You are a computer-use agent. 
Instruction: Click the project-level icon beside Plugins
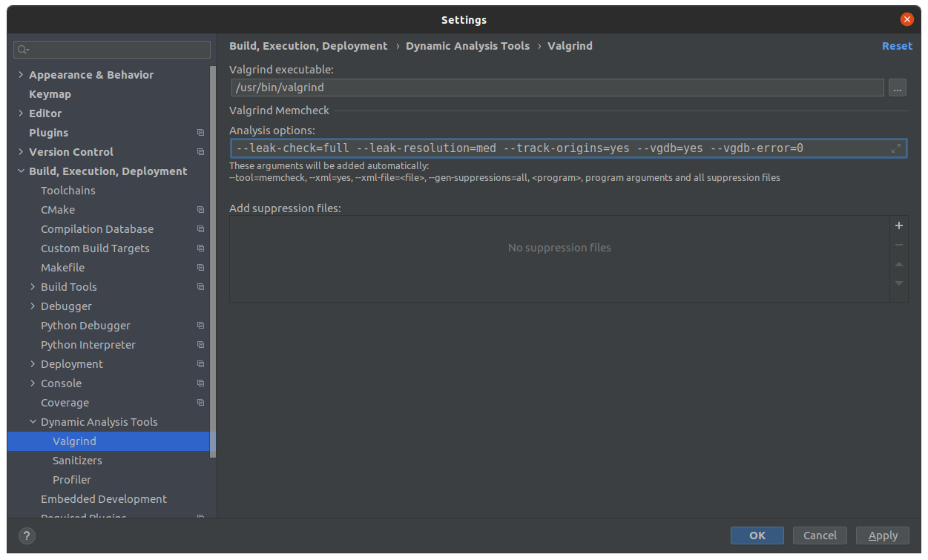[200, 133]
